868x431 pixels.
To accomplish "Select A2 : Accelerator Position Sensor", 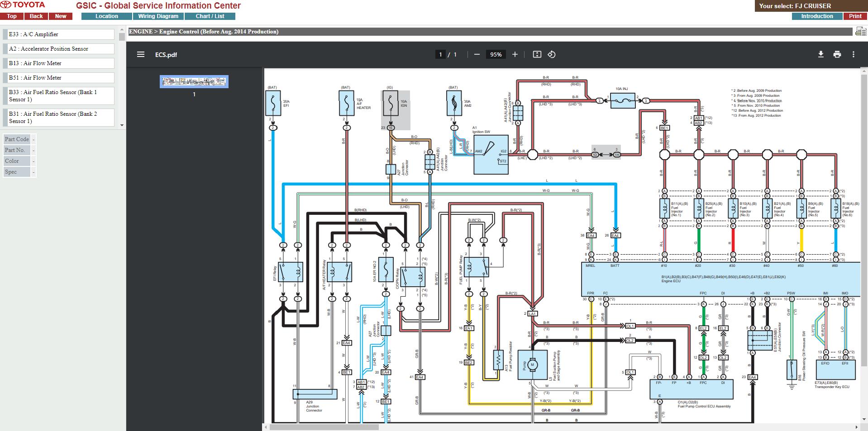I will (x=59, y=49).
